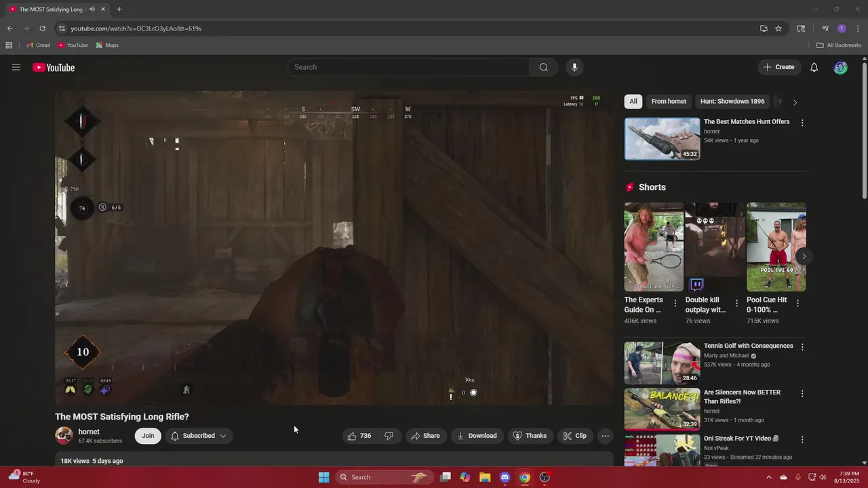This screenshot has width=868, height=488.
Task: Open the YouTube guide hamburger menu
Action: pyautogui.click(x=16, y=67)
